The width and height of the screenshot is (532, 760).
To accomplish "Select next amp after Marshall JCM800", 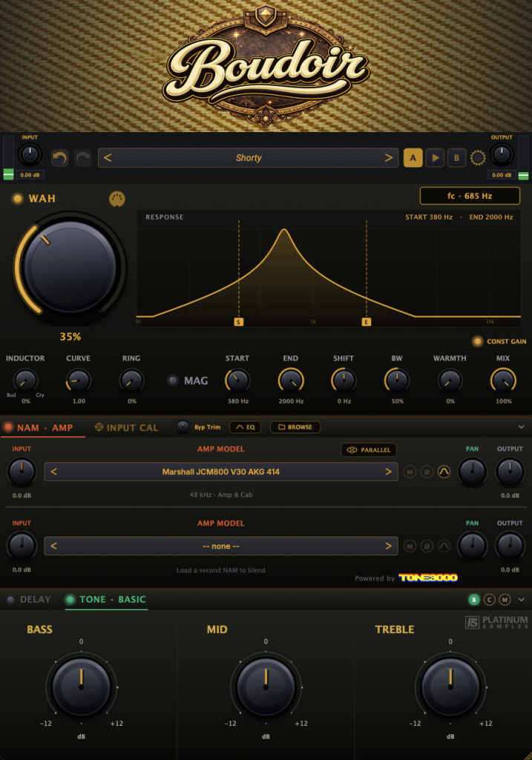I will point(388,471).
